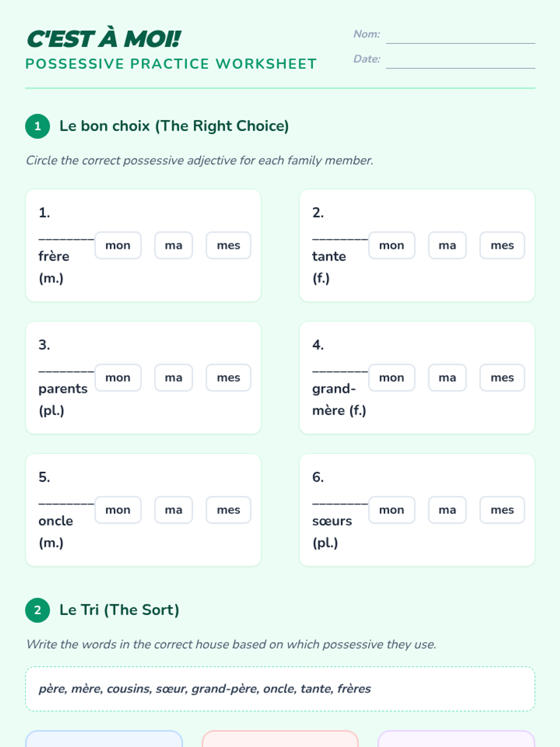This screenshot has height=747, width=560.
Task: Choose 'mes' for parents in question 3
Action: (228, 378)
